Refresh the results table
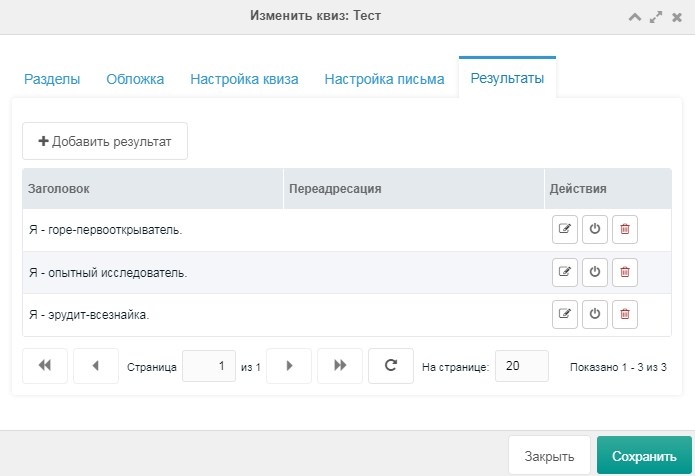 [391, 366]
